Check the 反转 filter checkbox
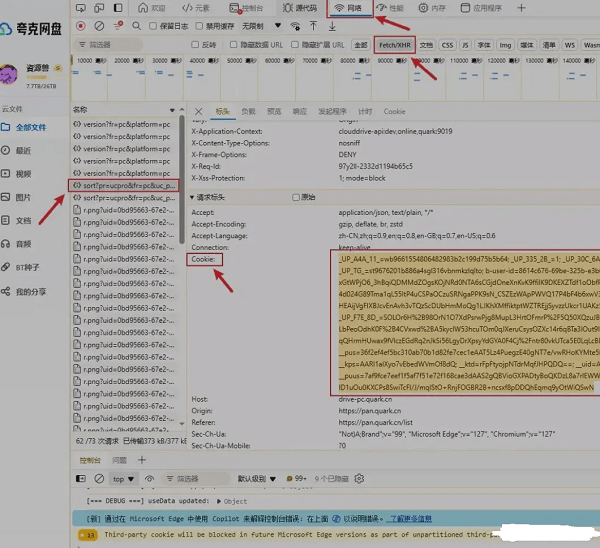 tap(195, 45)
